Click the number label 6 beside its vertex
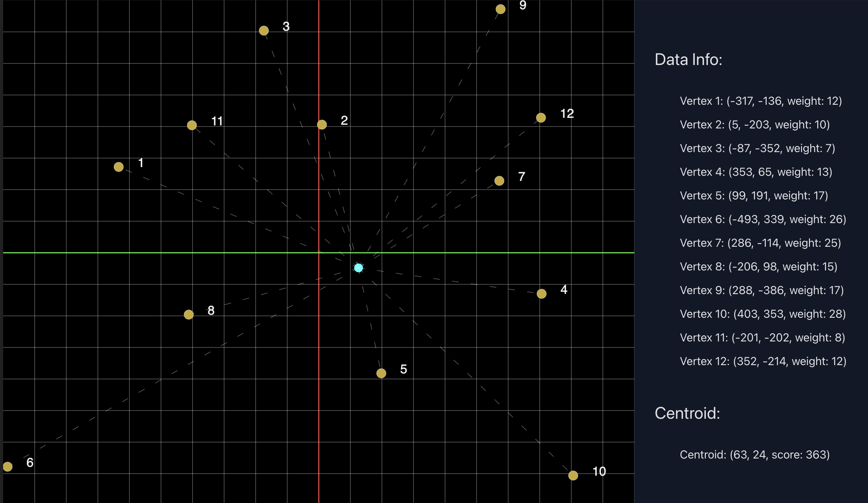Image resolution: width=868 pixels, height=503 pixels. [30, 462]
